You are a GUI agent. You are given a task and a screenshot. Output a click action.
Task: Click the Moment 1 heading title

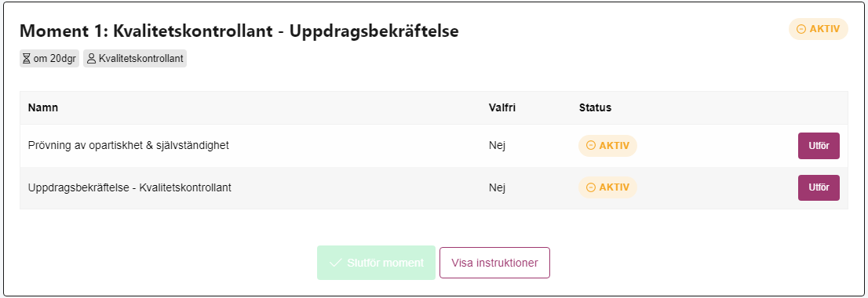click(239, 31)
